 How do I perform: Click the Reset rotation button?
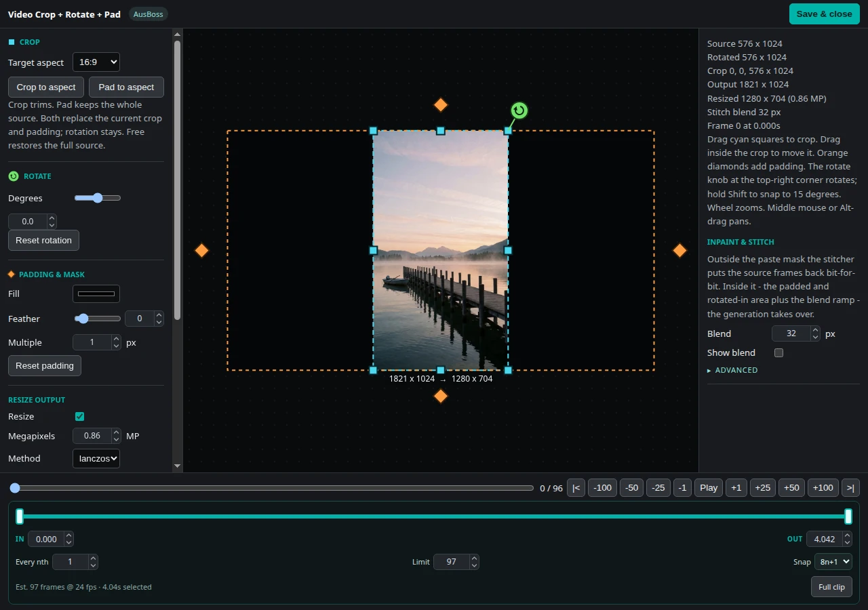(x=43, y=241)
